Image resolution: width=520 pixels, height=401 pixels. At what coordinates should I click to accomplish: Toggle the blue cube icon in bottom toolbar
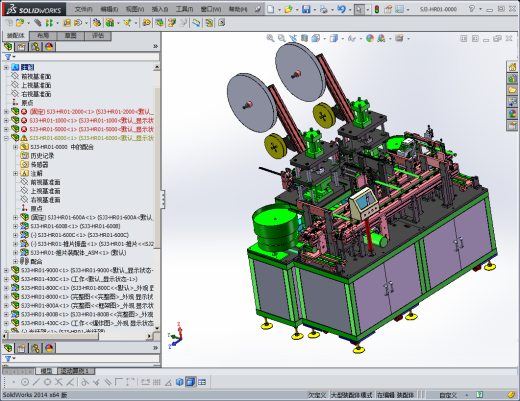pos(179,382)
